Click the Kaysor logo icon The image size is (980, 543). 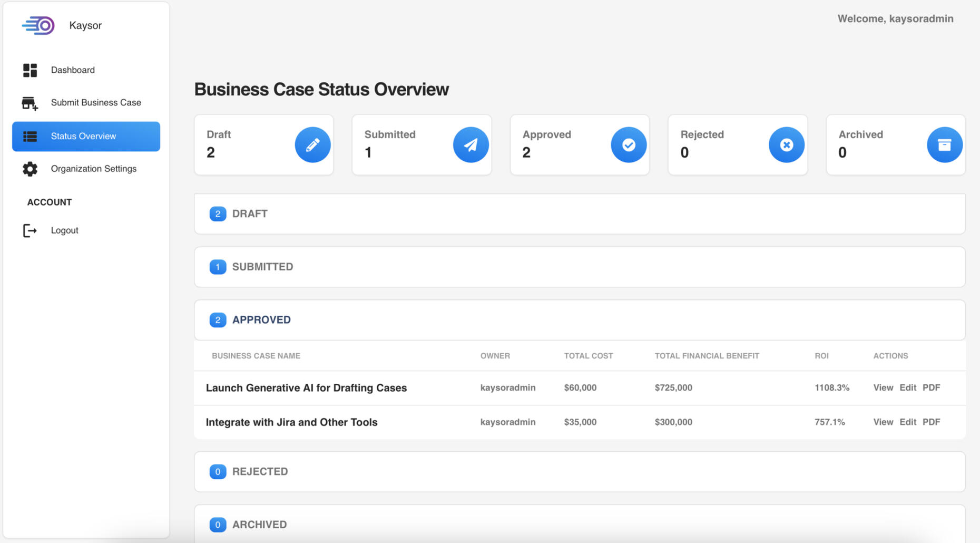[38, 25]
